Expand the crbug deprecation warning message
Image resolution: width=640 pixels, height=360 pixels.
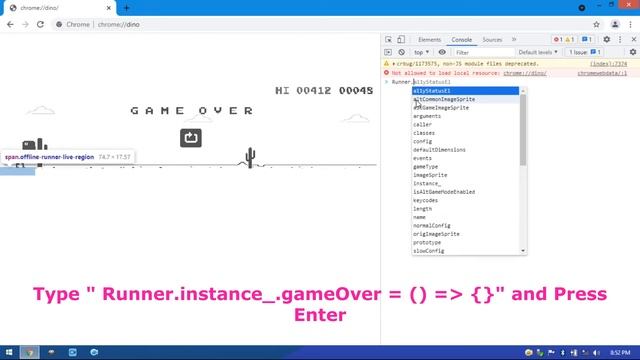coord(393,64)
